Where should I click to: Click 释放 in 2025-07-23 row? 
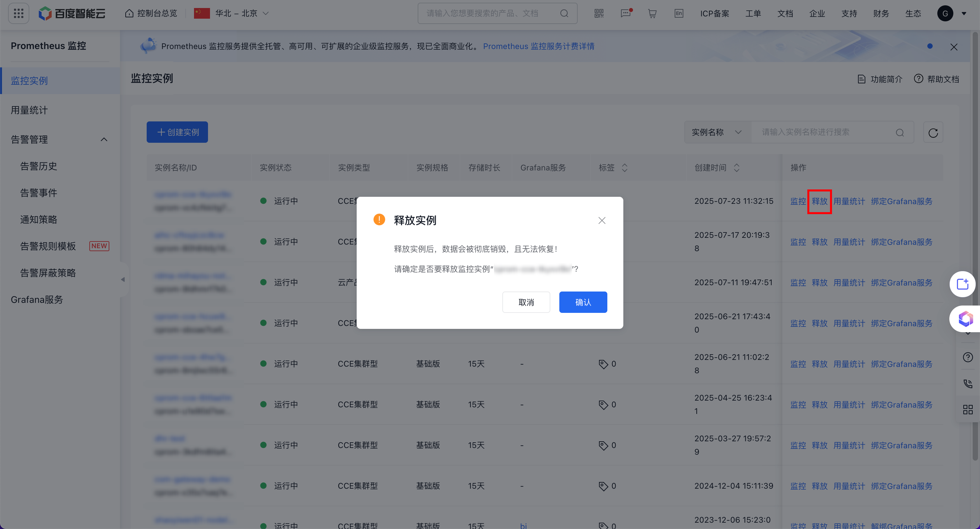[x=819, y=201]
